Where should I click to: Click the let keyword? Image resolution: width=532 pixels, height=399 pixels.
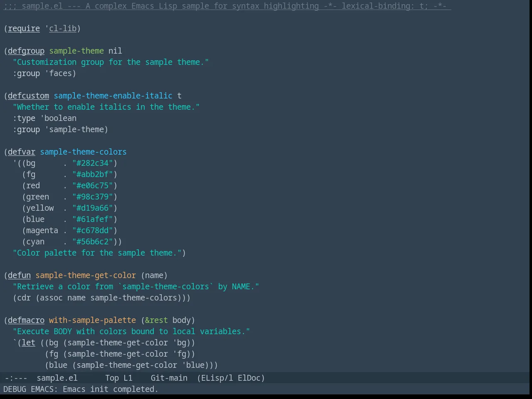pos(28,342)
